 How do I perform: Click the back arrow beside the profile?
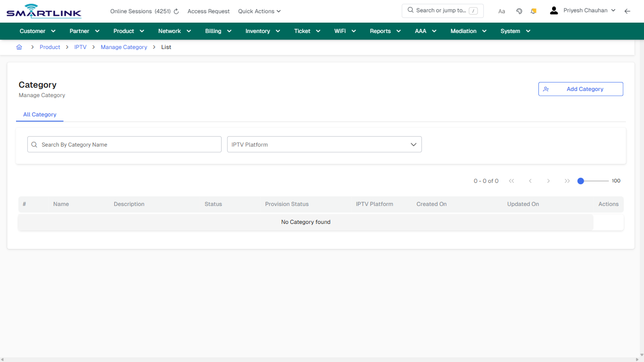(627, 11)
